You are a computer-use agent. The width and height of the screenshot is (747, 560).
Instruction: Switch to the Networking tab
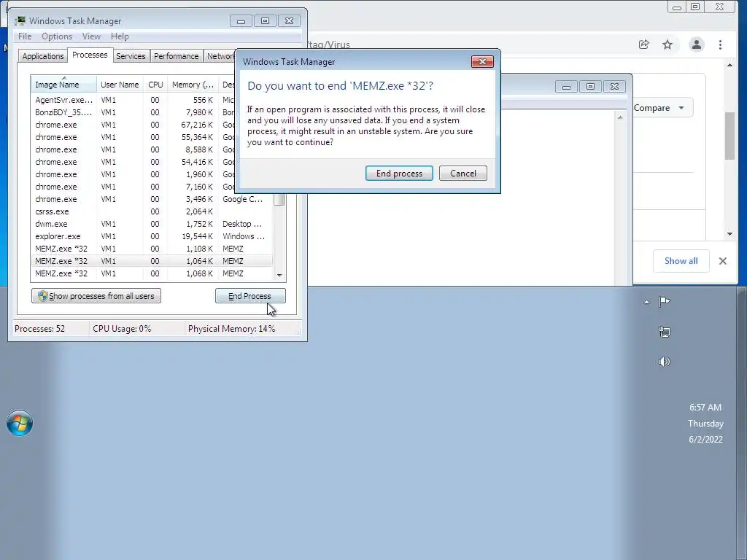220,55
